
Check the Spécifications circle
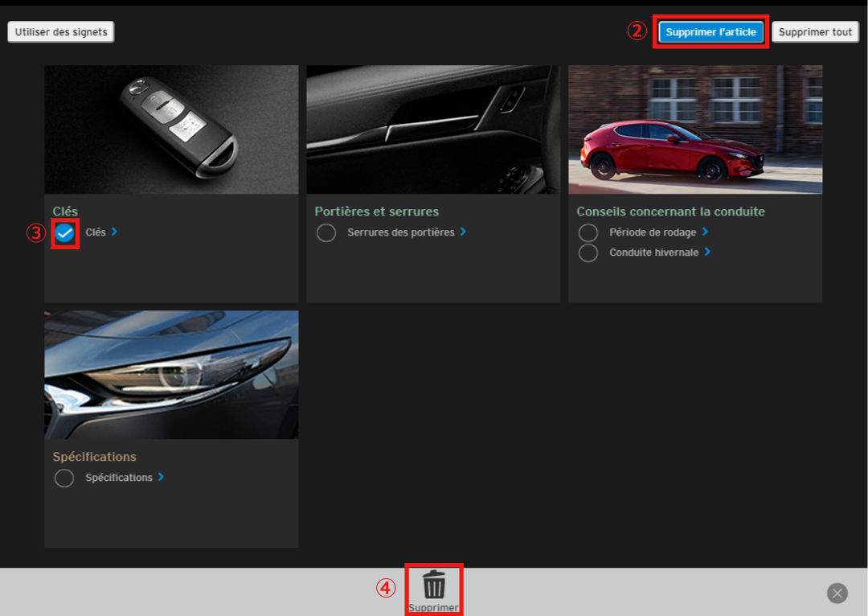(64, 478)
